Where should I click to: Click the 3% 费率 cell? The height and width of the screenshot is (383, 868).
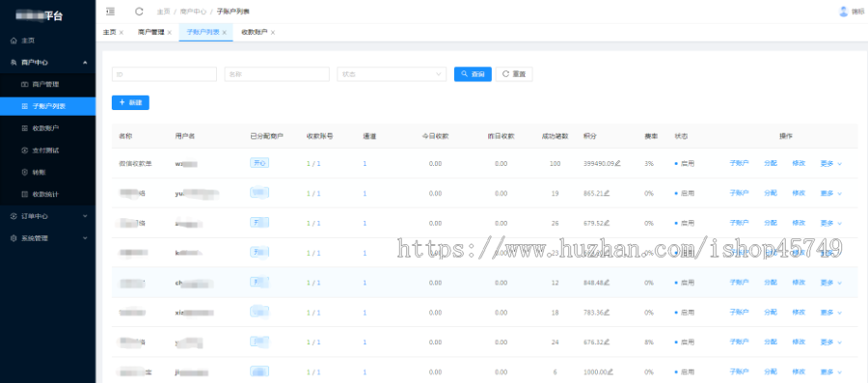pos(649,164)
